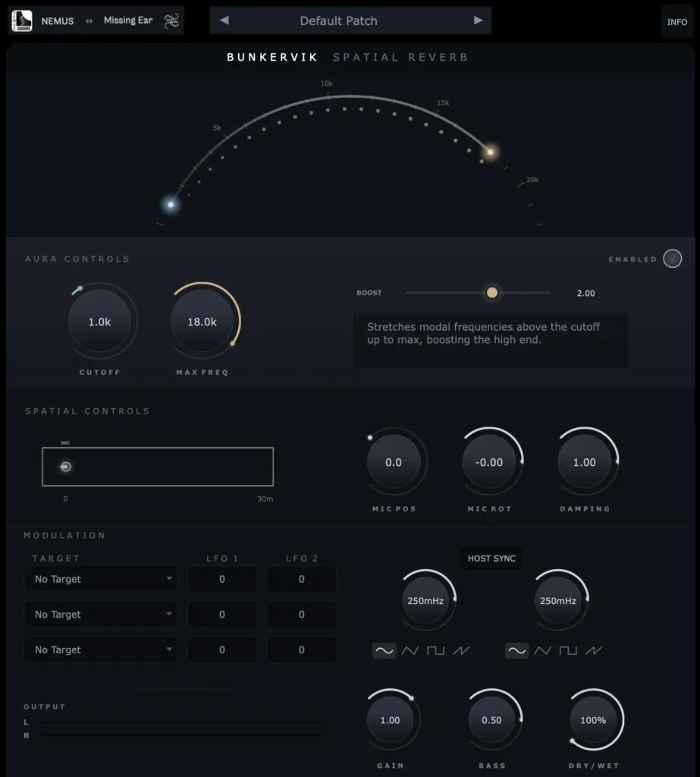Image resolution: width=700 pixels, height=777 pixels.
Task: Click the Missing Ear squiggle logo icon
Action: 171,20
